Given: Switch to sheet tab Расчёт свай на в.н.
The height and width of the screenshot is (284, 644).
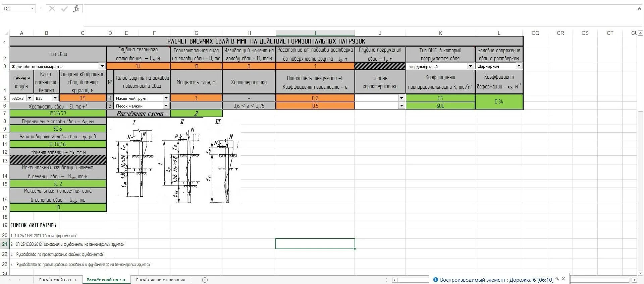Looking at the screenshot, I should pos(58,280).
